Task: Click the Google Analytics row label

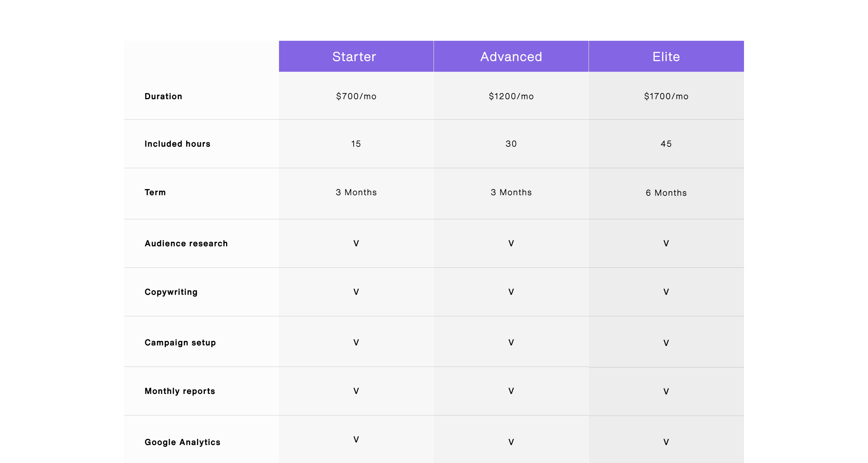Action: coord(182,442)
